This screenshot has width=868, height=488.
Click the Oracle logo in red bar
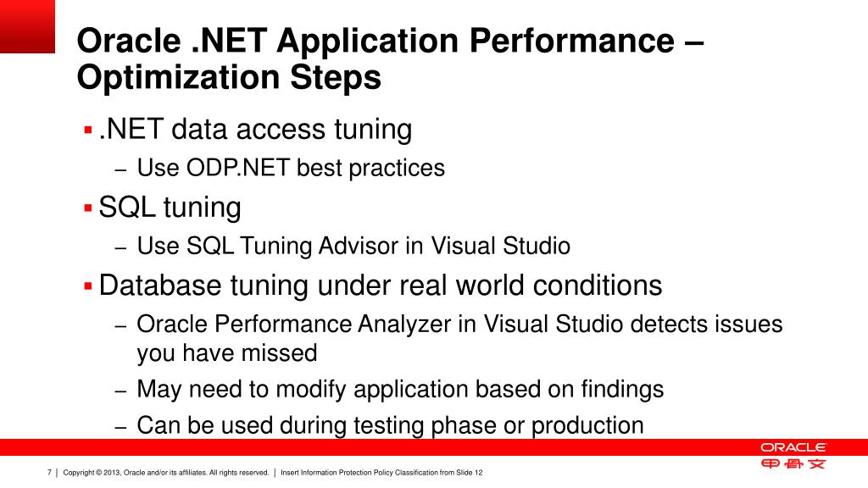point(793,447)
